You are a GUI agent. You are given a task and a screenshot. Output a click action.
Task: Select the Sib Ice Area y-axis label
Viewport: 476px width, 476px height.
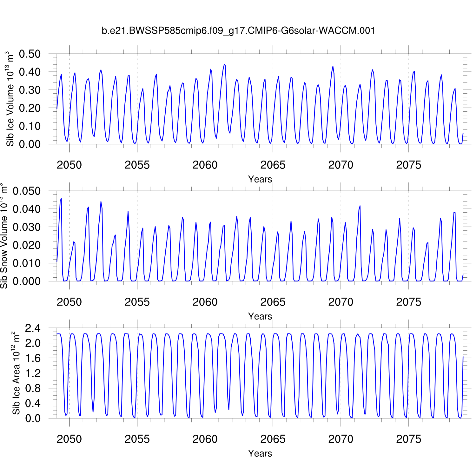16,373
